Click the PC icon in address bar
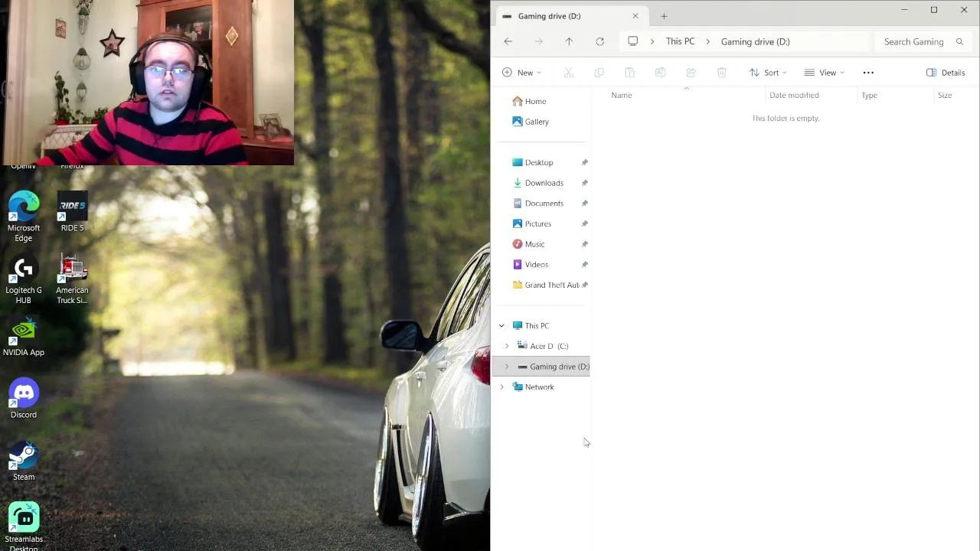The width and height of the screenshot is (980, 551). pyautogui.click(x=632, y=41)
